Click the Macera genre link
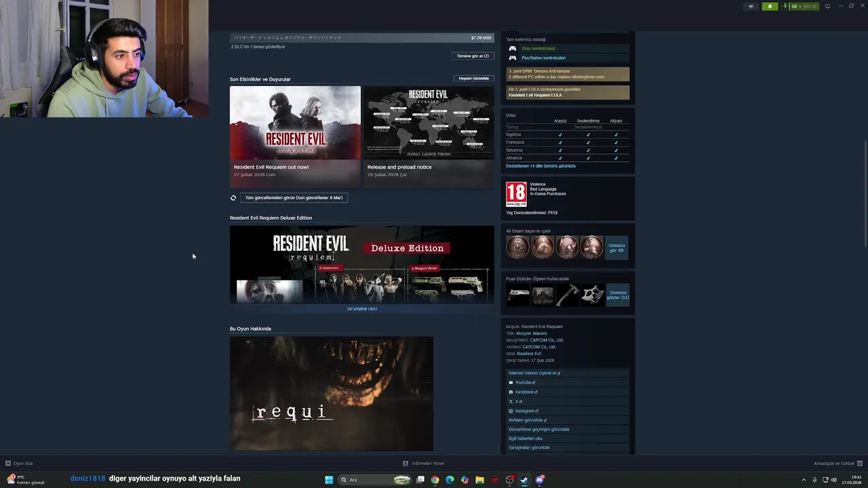 540,333
